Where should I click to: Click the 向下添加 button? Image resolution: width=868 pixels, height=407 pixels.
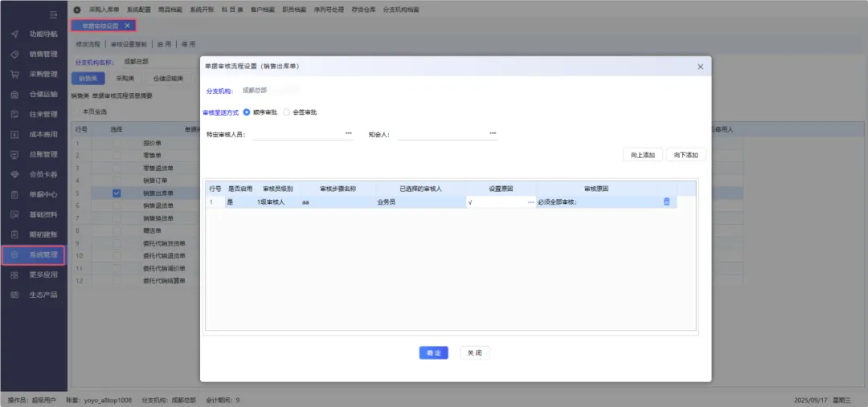tap(686, 155)
